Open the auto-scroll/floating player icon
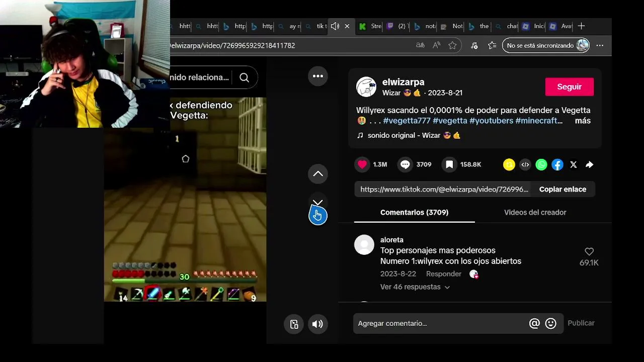This screenshot has height=362, width=644. (x=294, y=324)
